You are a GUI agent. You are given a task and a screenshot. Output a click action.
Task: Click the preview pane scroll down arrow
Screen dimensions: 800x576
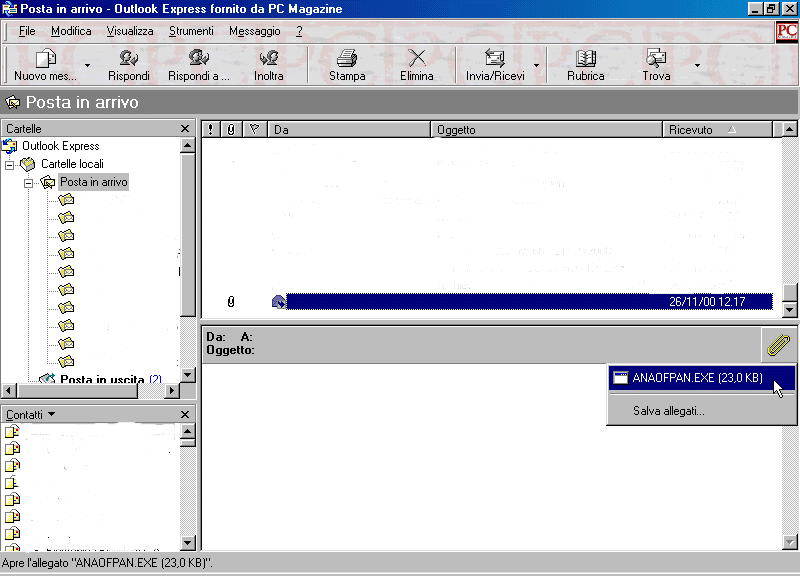click(x=789, y=542)
